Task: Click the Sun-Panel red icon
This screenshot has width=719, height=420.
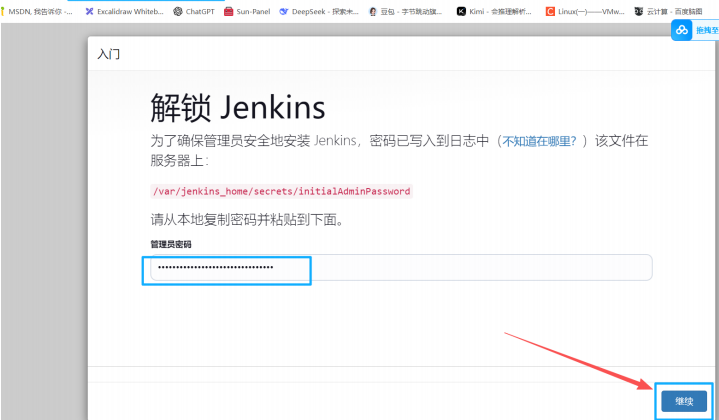Action: pos(228,11)
